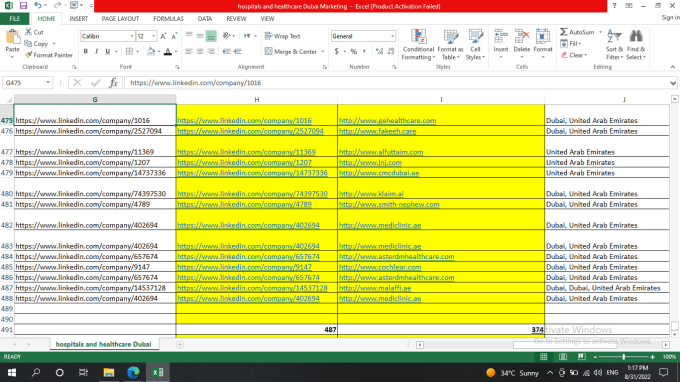
Task: Open Format as Table gallery
Action: [451, 45]
